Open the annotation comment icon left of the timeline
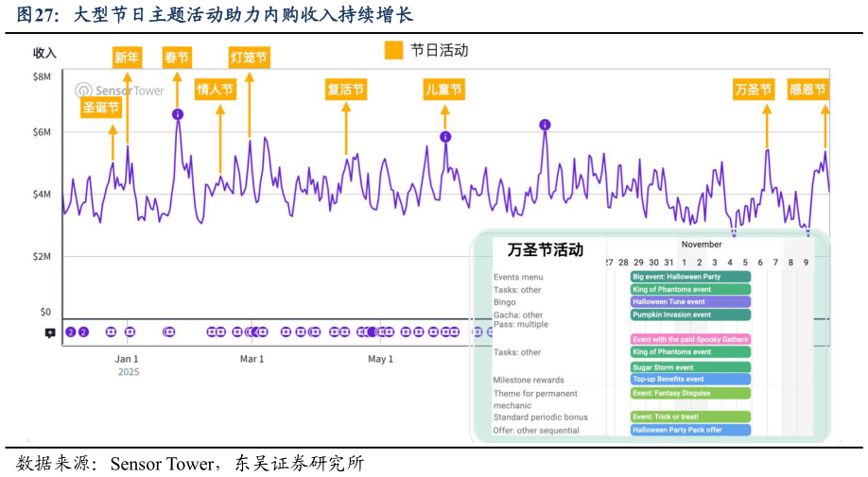 point(50,332)
